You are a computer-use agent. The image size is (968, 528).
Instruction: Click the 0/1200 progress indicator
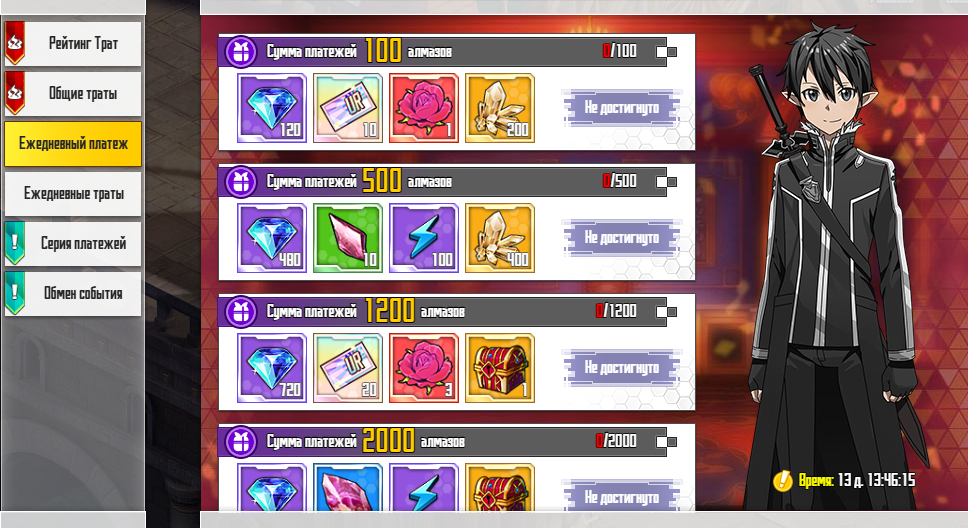[616, 311]
